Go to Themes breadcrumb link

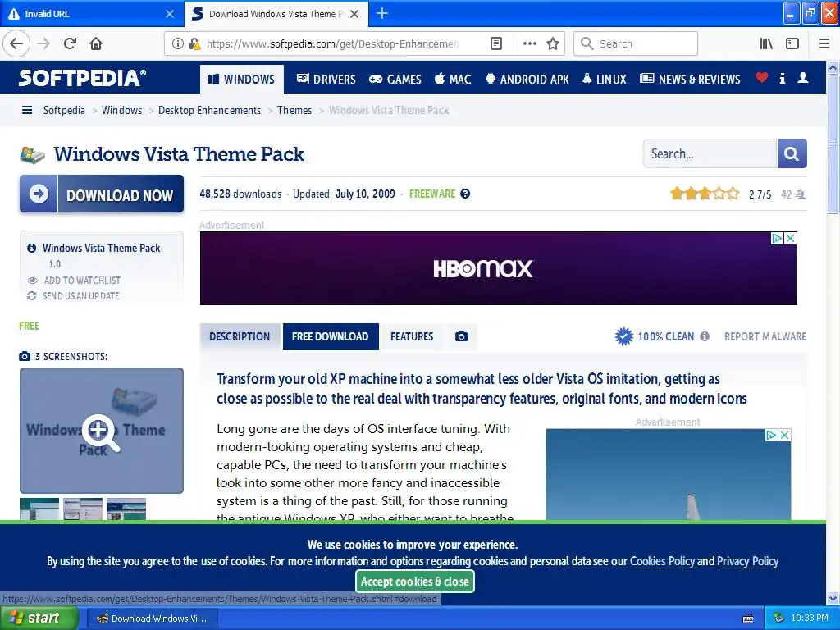click(294, 111)
